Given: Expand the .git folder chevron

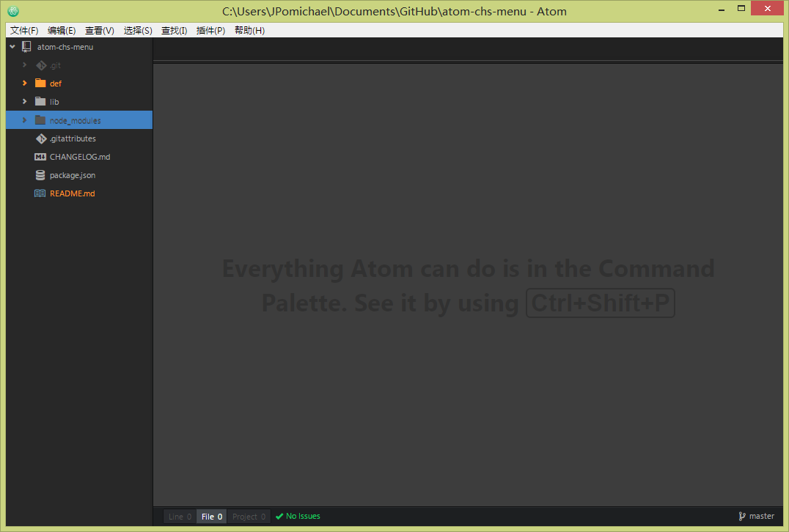Looking at the screenshot, I should point(24,65).
